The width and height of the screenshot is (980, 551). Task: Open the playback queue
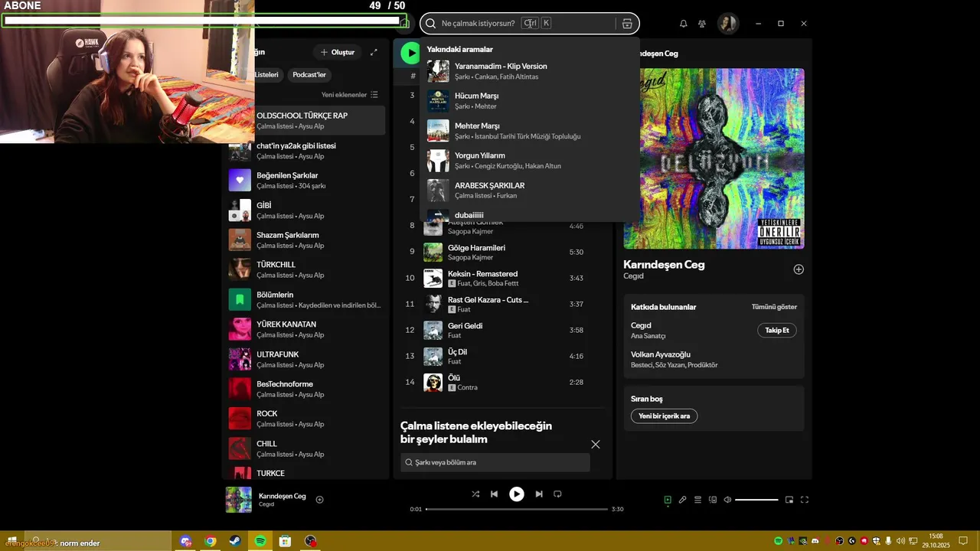click(x=697, y=500)
